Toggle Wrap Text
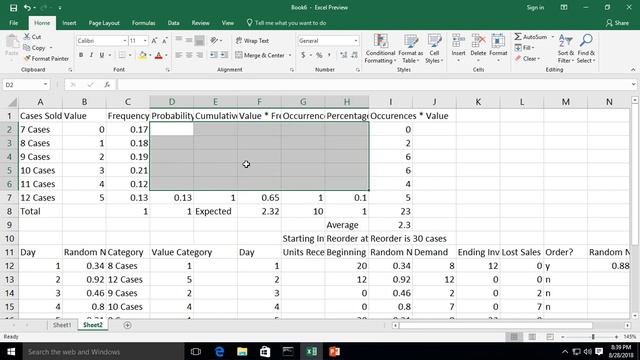 pyautogui.click(x=252, y=41)
